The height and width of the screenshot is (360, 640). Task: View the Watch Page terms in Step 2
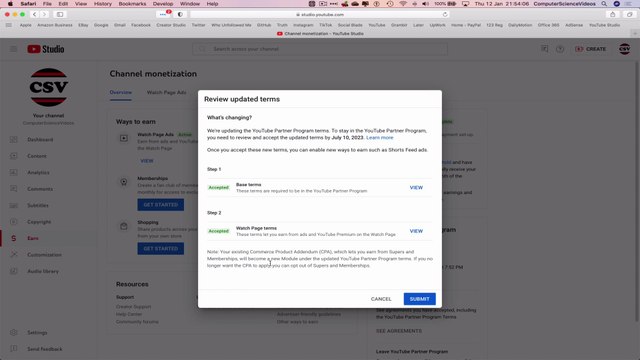pos(416,231)
